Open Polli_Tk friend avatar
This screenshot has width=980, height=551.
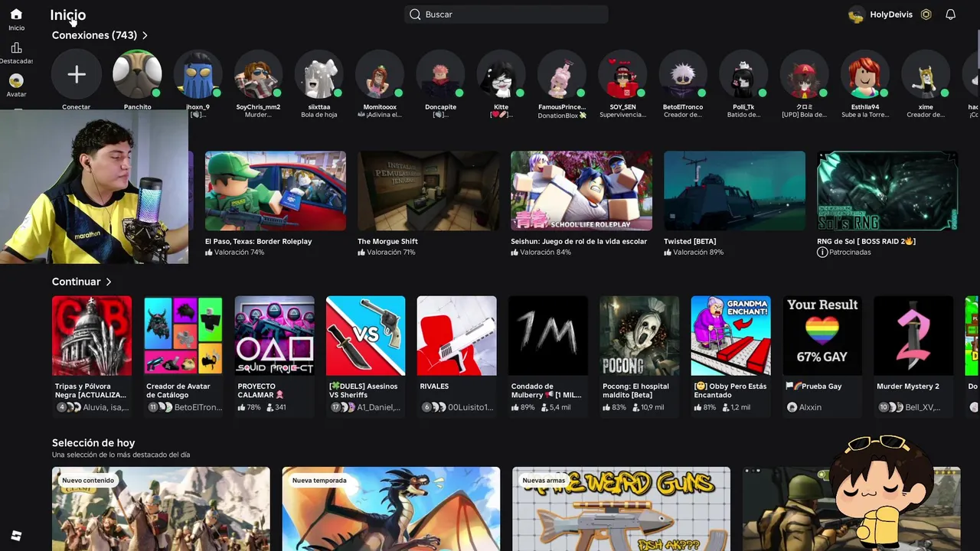(743, 74)
